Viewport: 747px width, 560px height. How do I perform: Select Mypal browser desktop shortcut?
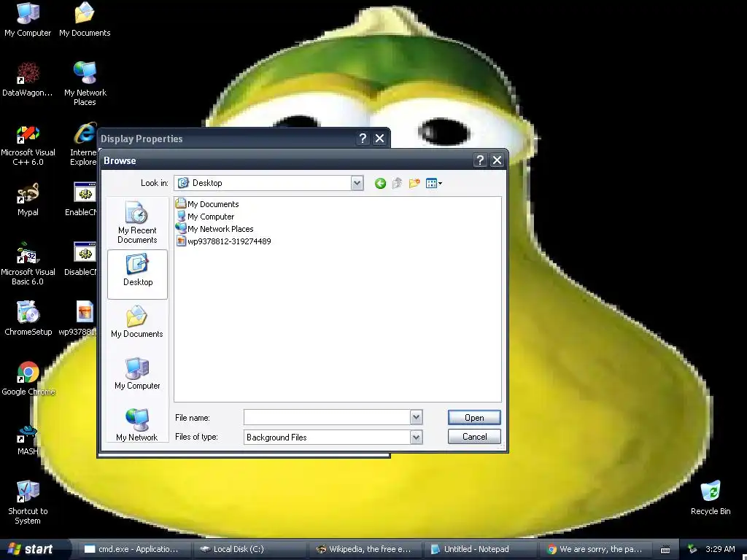coord(28,200)
